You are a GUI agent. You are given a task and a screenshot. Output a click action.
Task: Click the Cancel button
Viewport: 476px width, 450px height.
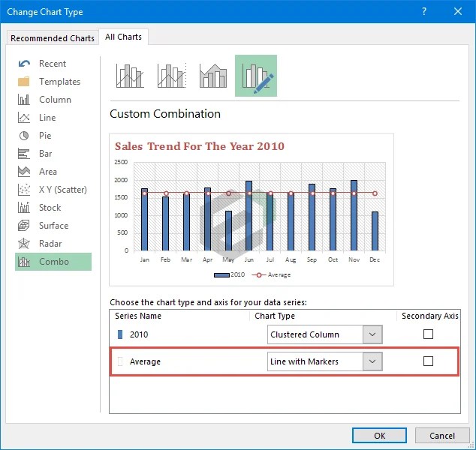click(x=442, y=436)
